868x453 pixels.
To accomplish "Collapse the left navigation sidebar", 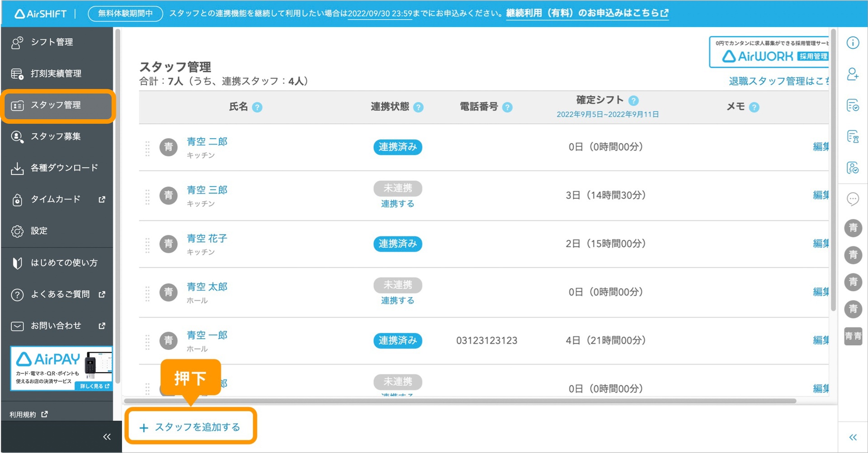I will click(x=107, y=437).
